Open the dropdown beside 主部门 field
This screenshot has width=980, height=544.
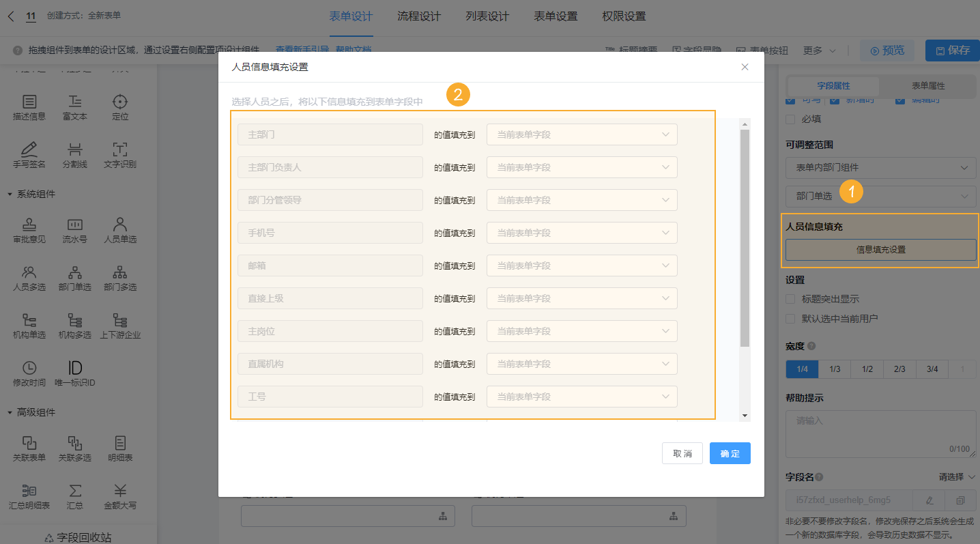pos(581,134)
